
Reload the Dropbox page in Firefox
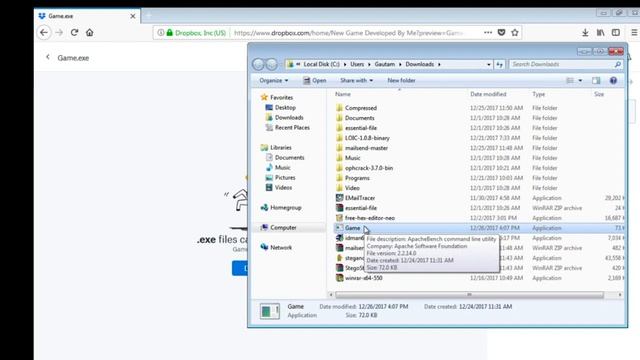[x=74, y=33]
